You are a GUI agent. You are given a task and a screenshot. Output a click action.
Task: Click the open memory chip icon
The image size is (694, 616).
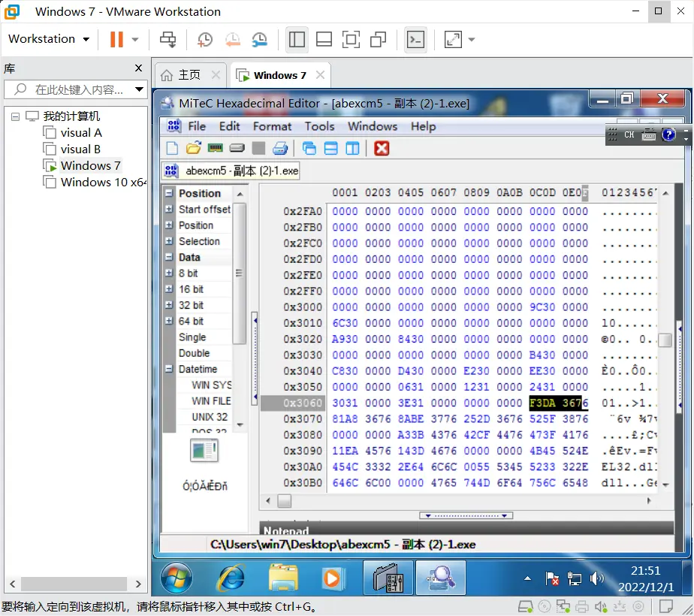click(x=216, y=148)
